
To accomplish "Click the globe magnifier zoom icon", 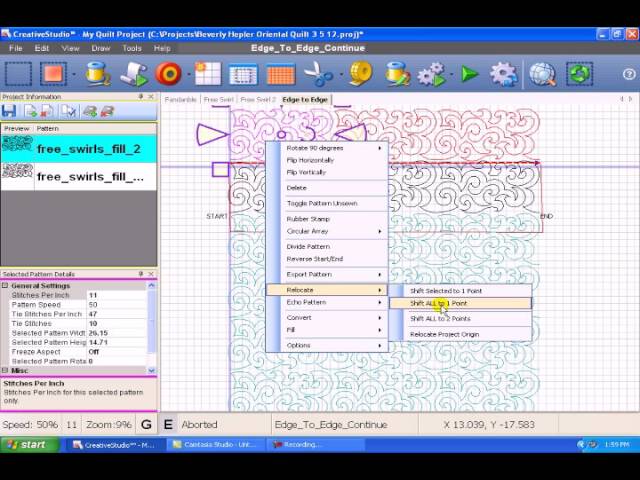I will point(543,74).
